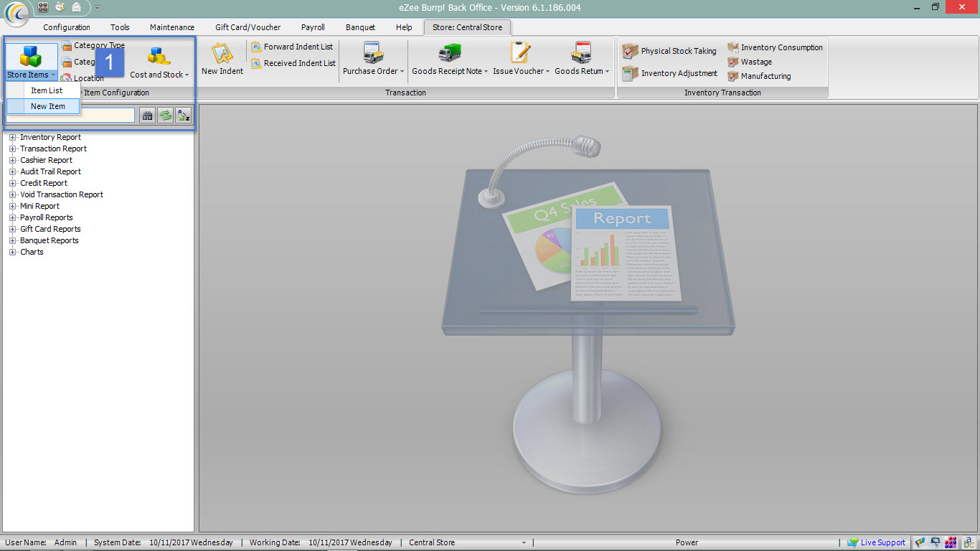Open Forward Indent List
The height and width of the screenshot is (551, 980).
tap(293, 47)
